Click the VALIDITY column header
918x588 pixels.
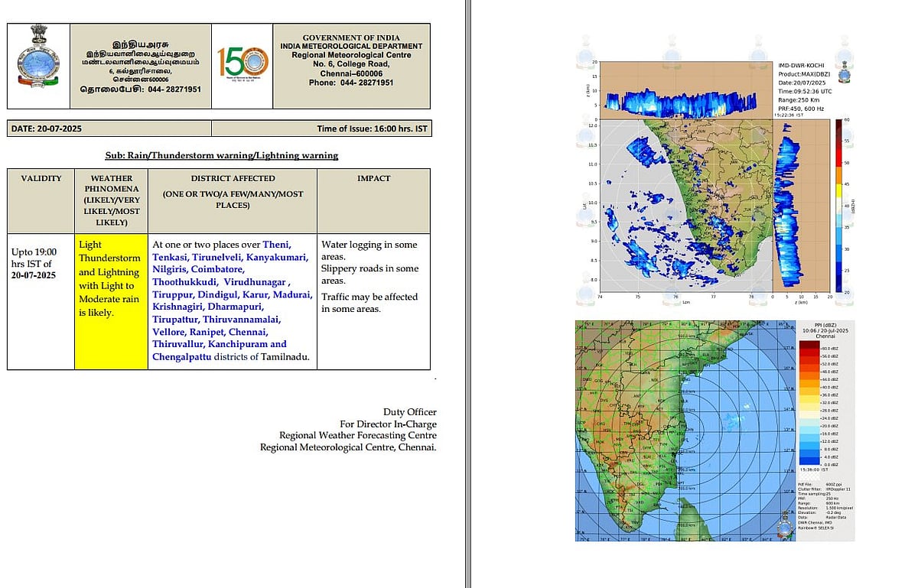tap(41, 178)
